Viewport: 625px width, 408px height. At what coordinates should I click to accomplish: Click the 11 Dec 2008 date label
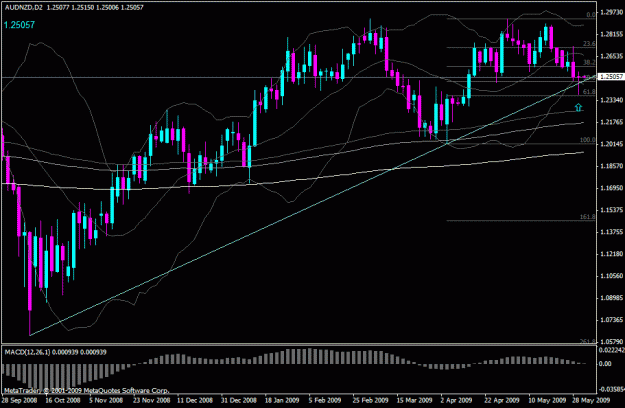(195, 400)
